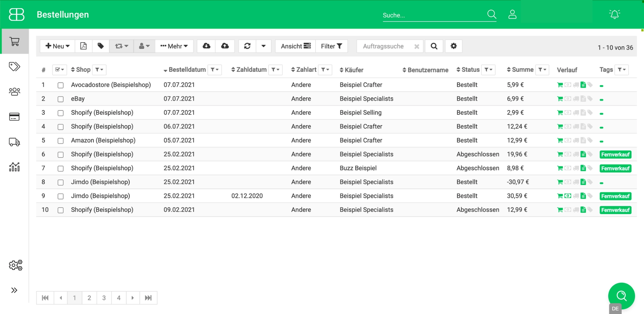Open the shipping truck sidebar icon
This screenshot has height=314, width=644.
[x=14, y=142]
